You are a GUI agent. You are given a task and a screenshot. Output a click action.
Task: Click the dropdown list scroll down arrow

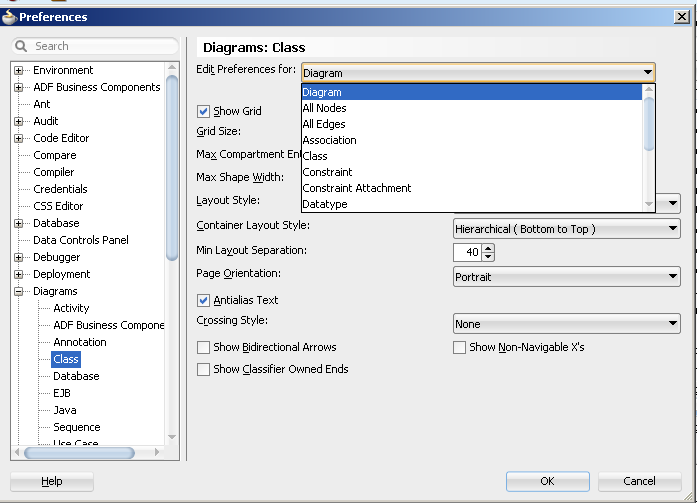(x=649, y=204)
